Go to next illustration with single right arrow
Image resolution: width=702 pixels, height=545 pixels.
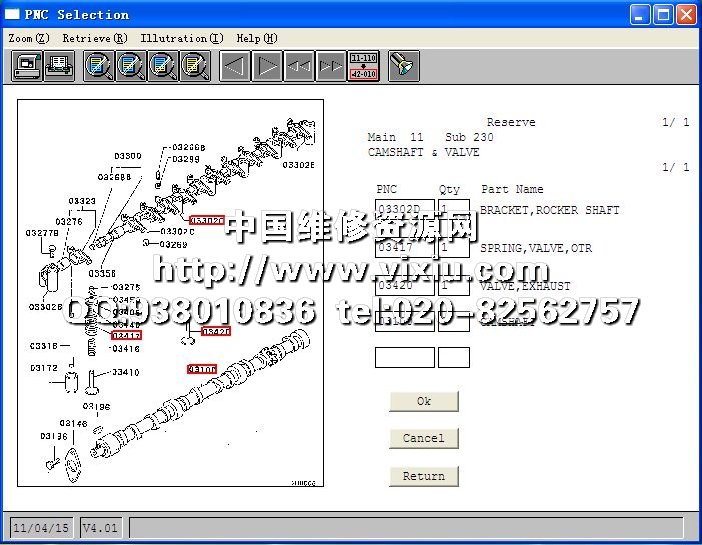pyautogui.click(x=267, y=67)
